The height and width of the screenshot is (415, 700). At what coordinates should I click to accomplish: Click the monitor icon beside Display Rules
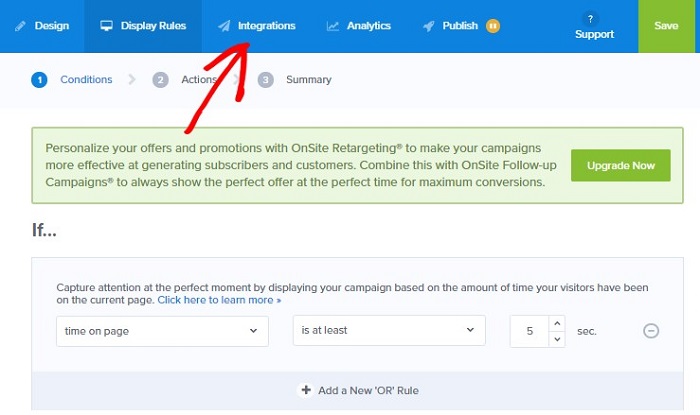[x=106, y=26]
